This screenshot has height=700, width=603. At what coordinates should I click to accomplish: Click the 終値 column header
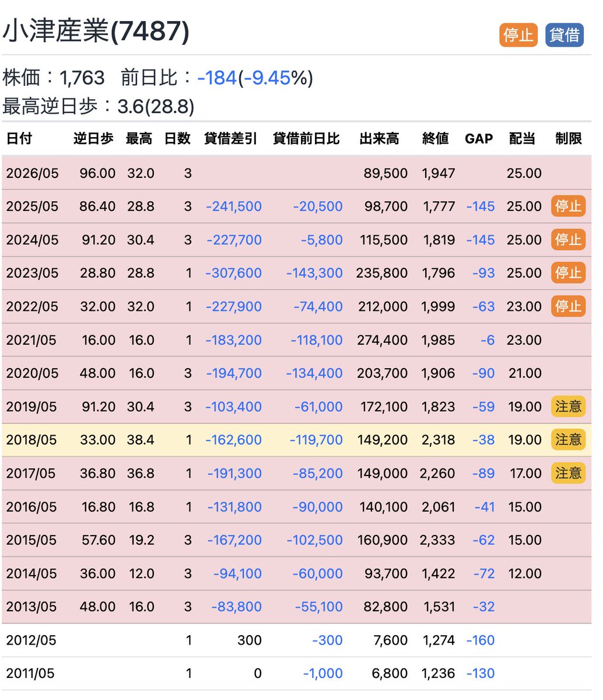(x=436, y=139)
